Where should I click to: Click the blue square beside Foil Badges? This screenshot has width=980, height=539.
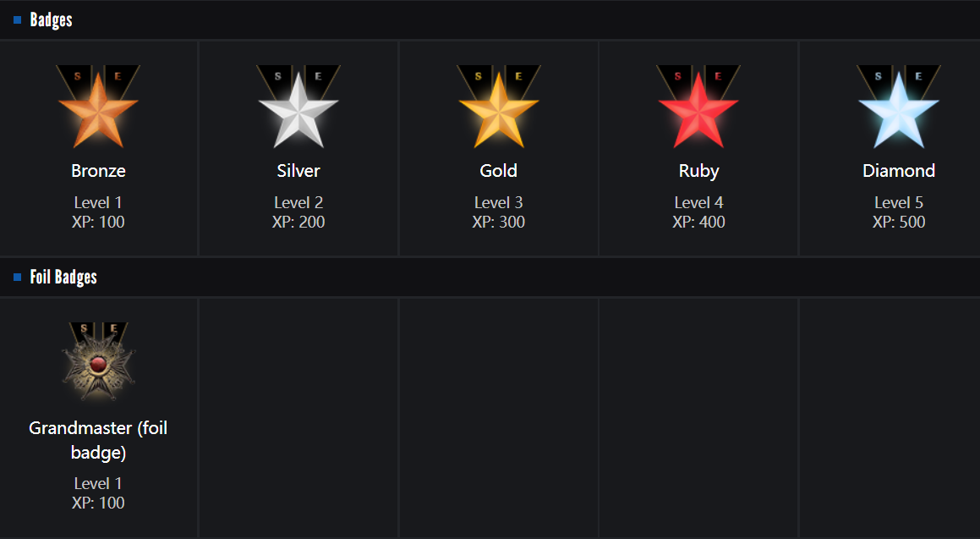17,278
